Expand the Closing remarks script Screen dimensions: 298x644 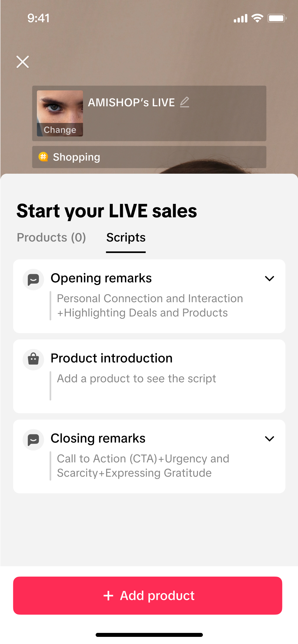(269, 439)
